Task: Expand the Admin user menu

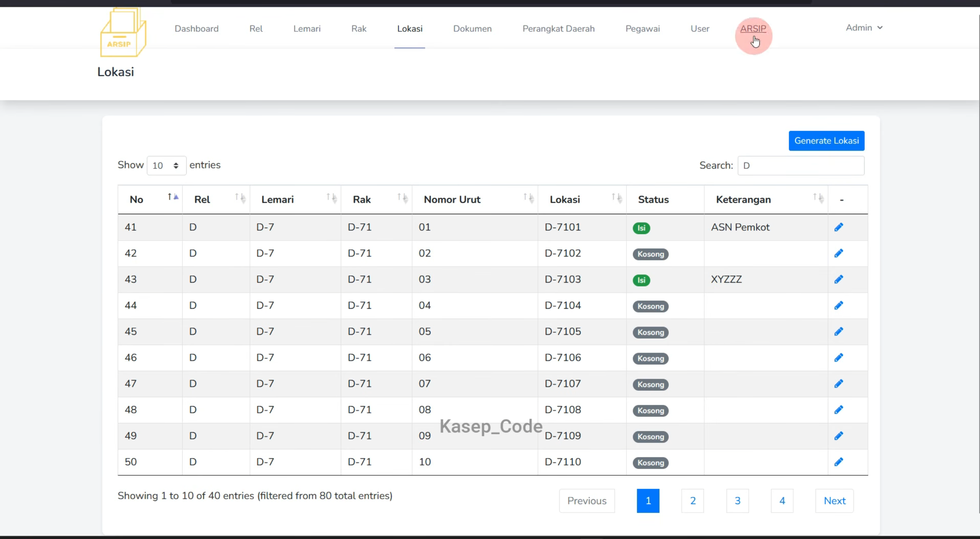Action: (864, 28)
